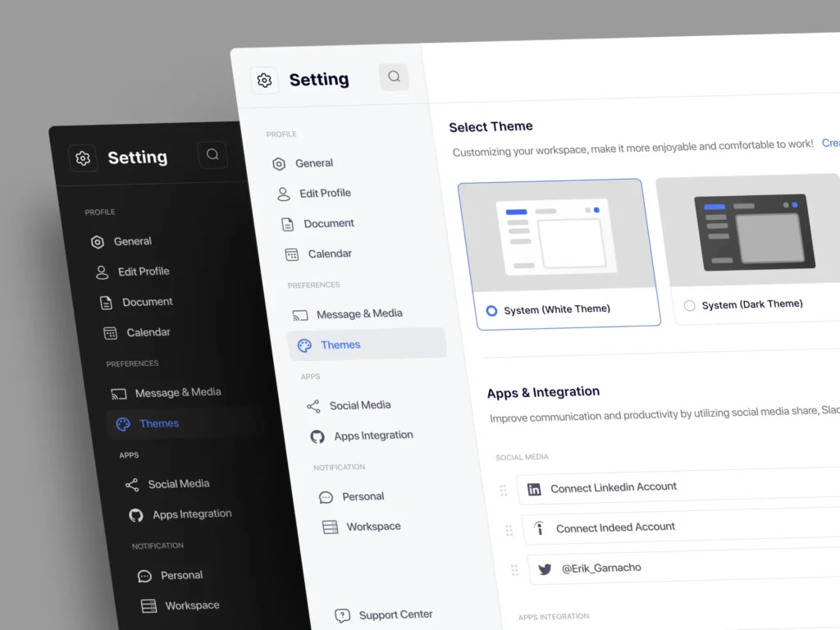
Task: Open General in the light sidebar
Action: coord(313,163)
